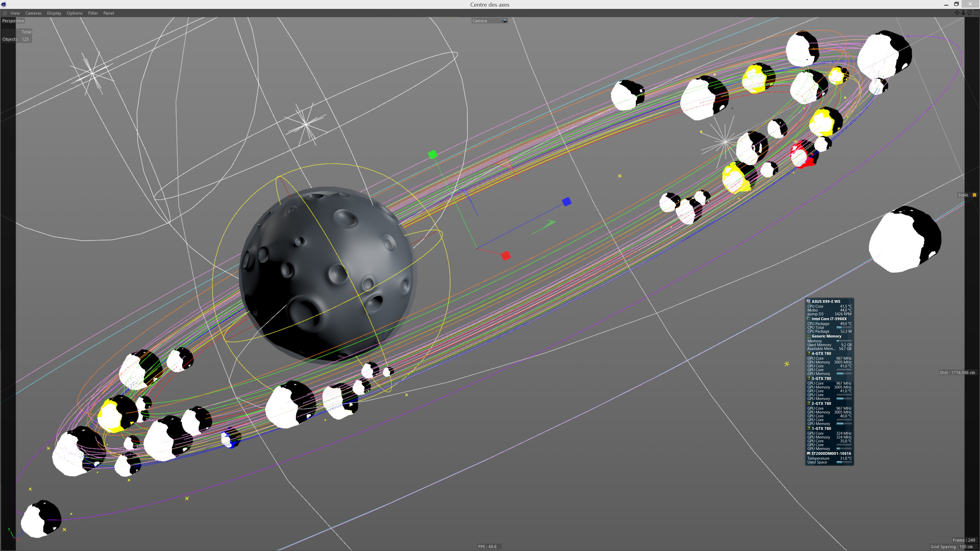Click the 'Centre des axes' window title
Screen dimensions: 980x551
[x=490, y=5]
